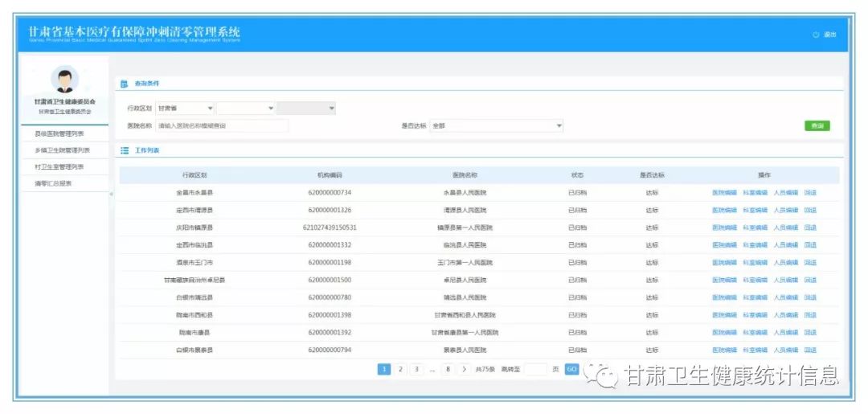868x414 pixels.
Task: Click 医院编辑 in row 620000001326
Action: click(x=724, y=211)
